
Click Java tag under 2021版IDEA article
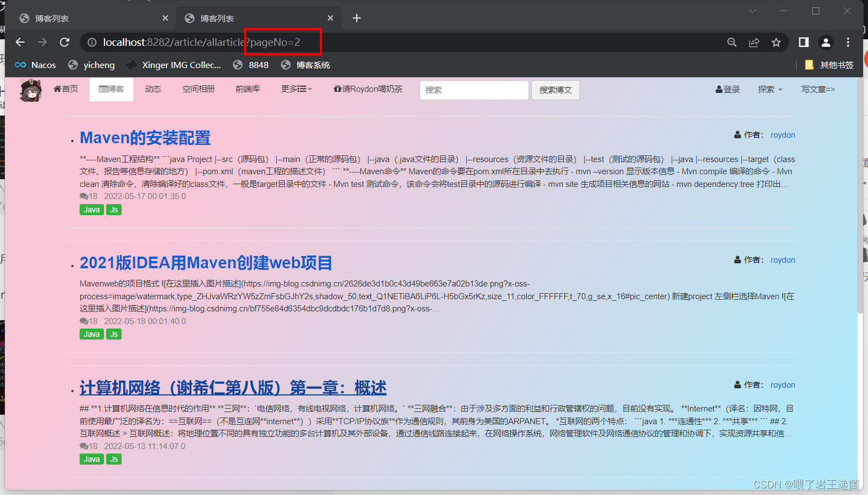92,334
